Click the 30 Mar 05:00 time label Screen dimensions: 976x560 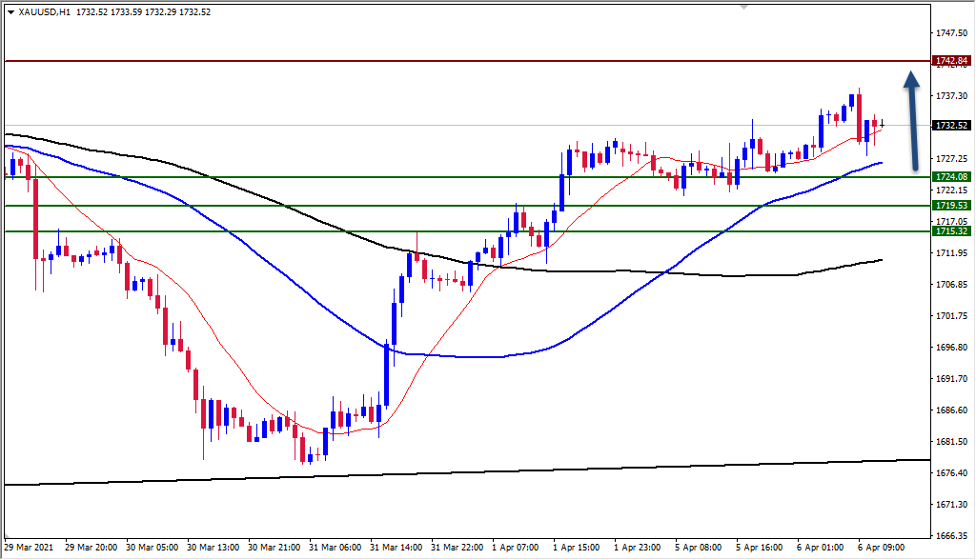pos(152,548)
